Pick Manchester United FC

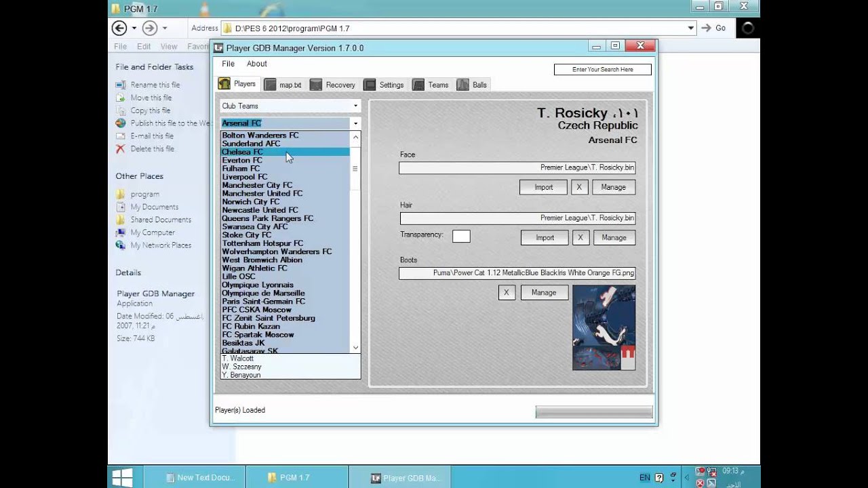tap(285, 193)
